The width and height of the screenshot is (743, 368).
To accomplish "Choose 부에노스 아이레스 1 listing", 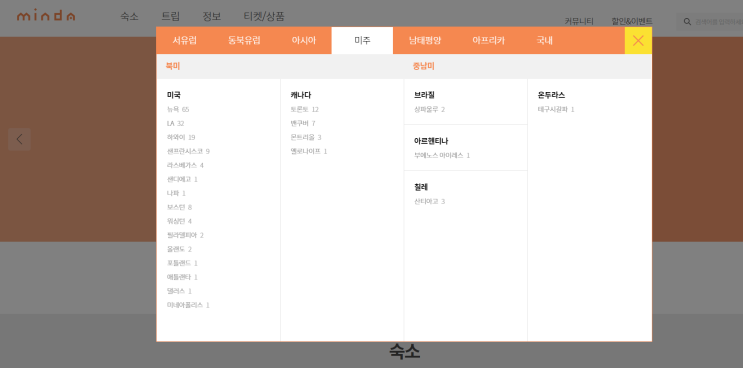I will (442, 155).
